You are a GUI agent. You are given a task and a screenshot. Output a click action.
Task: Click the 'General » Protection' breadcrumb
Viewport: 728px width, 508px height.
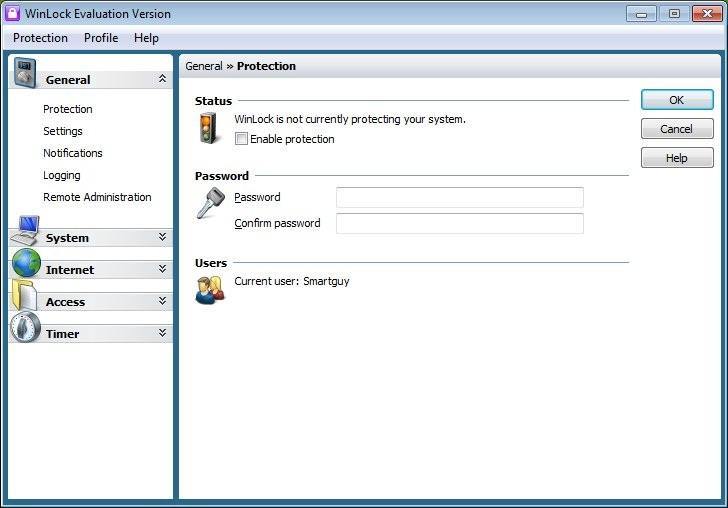pyautogui.click(x=240, y=66)
